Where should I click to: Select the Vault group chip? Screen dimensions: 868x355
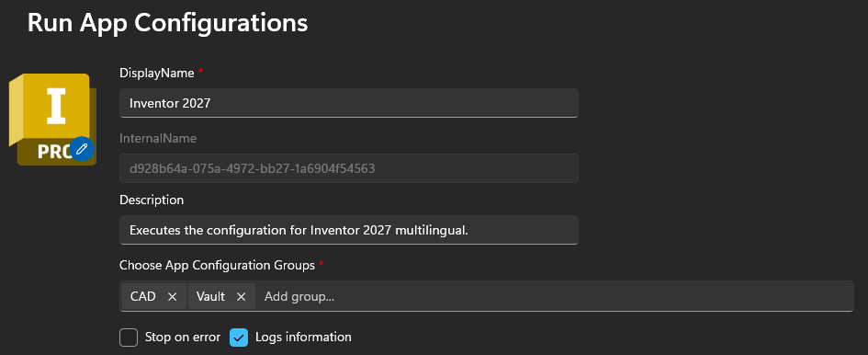click(x=221, y=297)
